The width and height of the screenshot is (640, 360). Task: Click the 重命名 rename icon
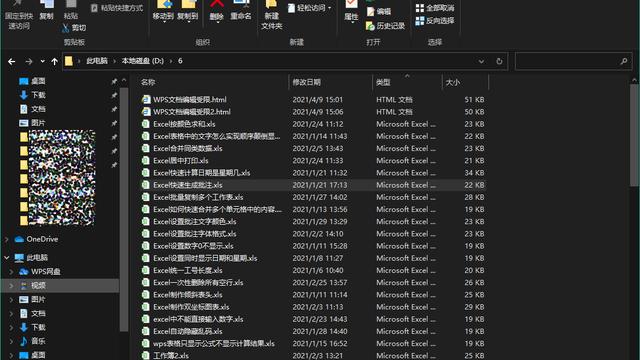pyautogui.click(x=241, y=5)
